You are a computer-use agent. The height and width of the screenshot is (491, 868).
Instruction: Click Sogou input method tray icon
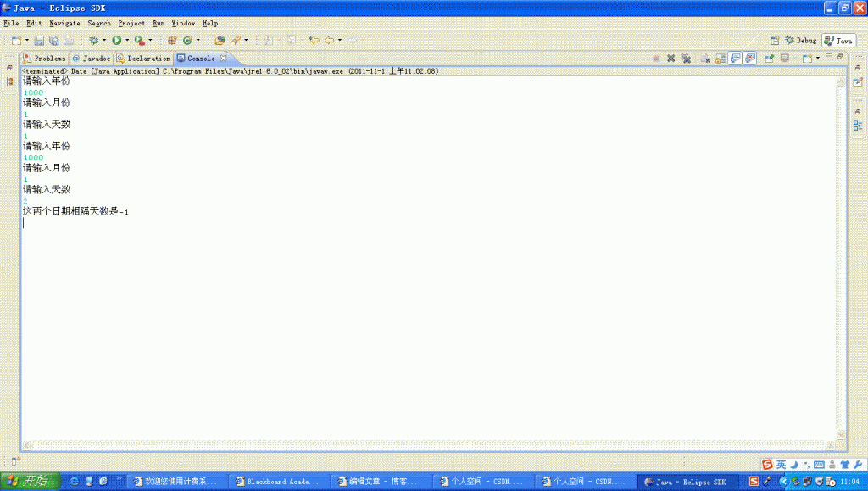point(754,481)
